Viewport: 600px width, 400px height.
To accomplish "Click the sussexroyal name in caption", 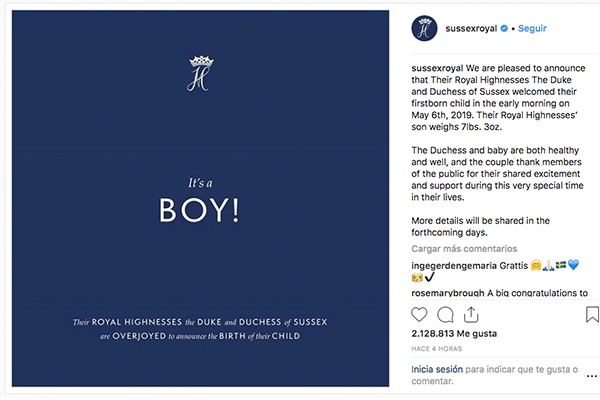I will point(437,68).
